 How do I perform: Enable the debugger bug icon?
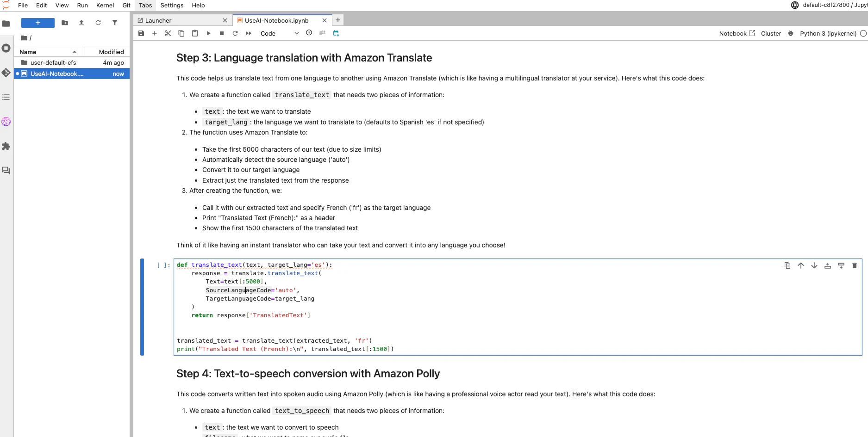(x=791, y=33)
